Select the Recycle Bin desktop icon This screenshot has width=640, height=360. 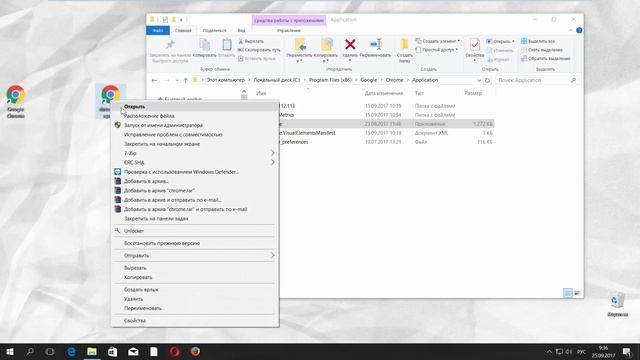pos(617,304)
